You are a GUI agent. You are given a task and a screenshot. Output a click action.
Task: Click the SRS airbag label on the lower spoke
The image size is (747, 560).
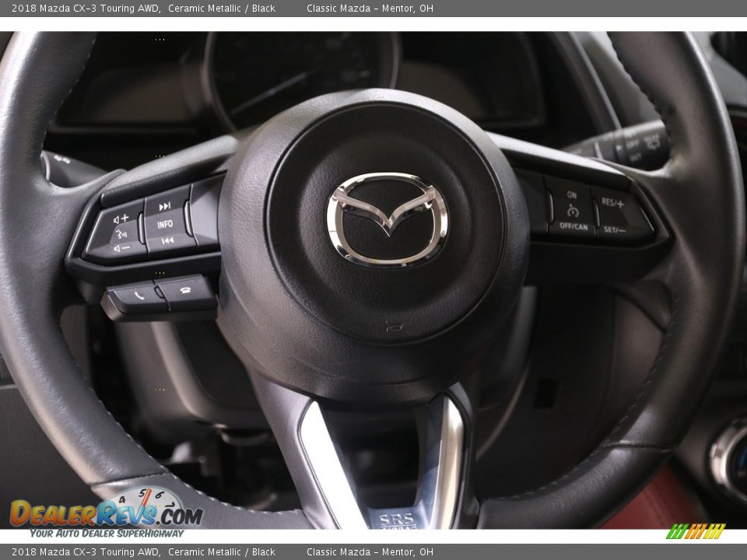pos(397,520)
